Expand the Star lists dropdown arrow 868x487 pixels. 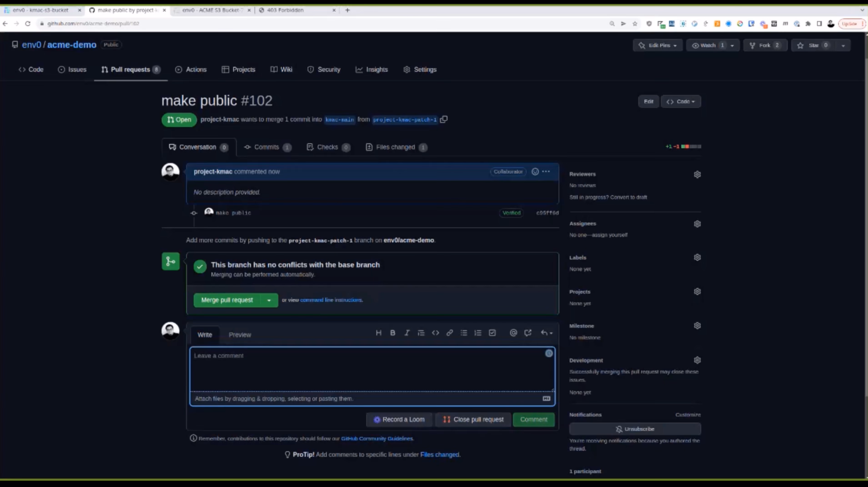[x=843, y=45]
